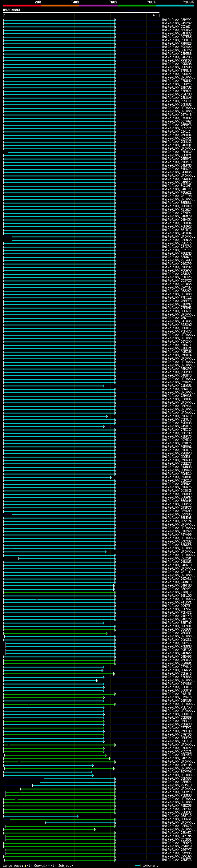The image size is (197, 868).
Task: Select hit UniRef100_A4SBF6
Action: pyautogui.click(x=177, y=426)
